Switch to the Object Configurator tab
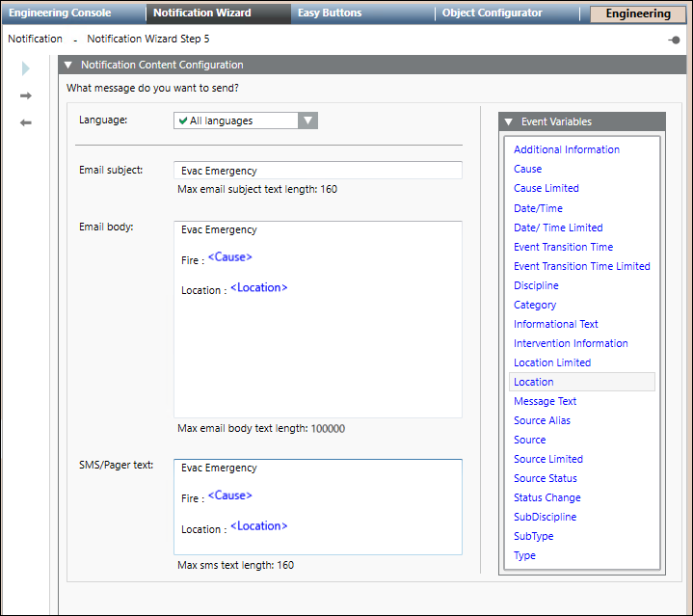The image size is (693, 616). [492, 13]
